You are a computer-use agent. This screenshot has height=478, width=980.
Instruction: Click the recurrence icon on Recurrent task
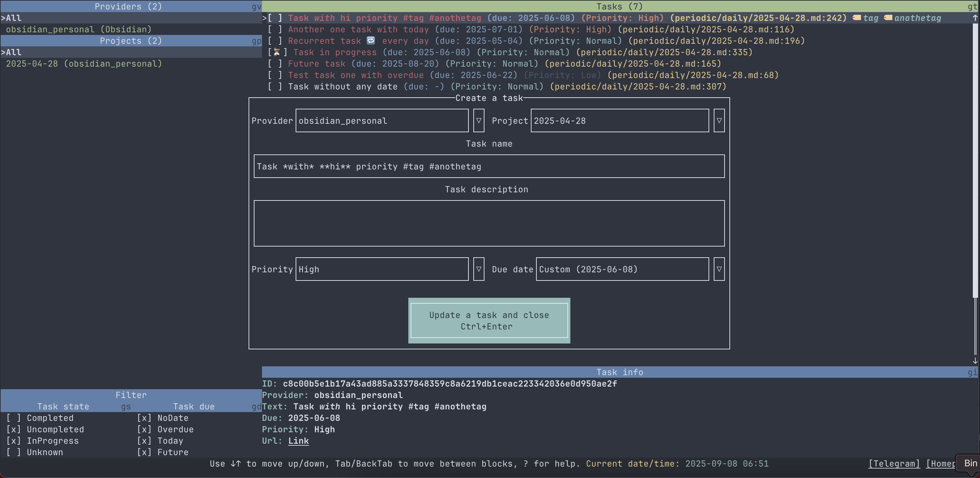(370, 40)
